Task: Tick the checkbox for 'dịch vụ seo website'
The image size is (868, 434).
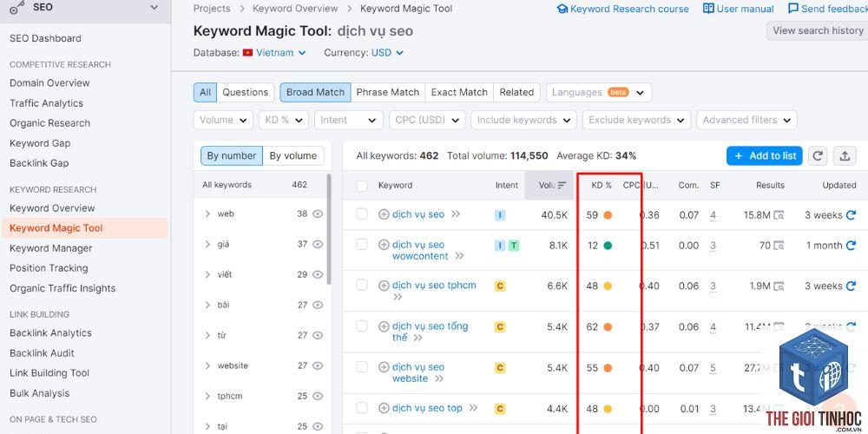Action: [x=361, y=366]
